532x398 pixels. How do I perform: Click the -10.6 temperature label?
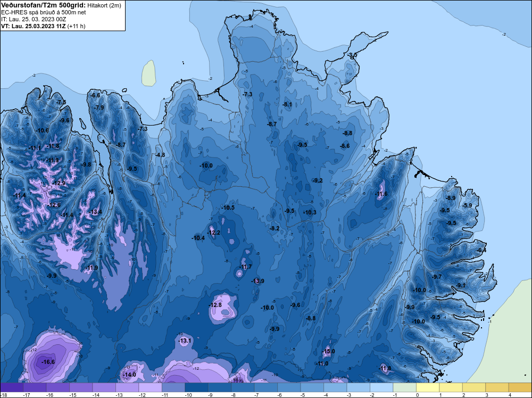(x=42, y=130)
